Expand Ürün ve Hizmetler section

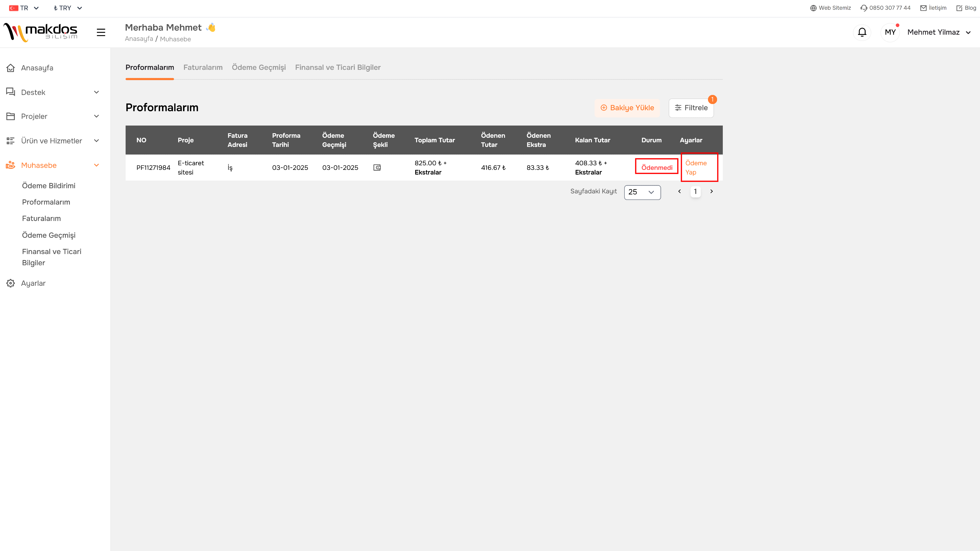96,141
